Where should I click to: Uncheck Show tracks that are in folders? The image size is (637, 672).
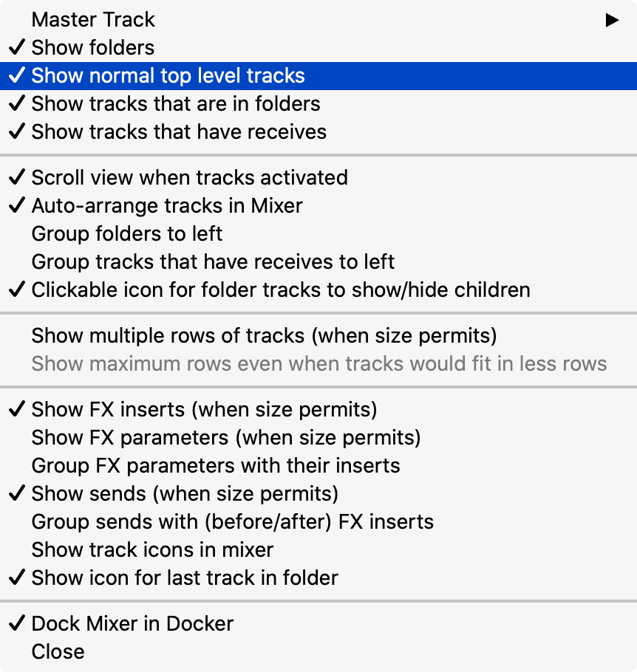click(x=176, y=104)
